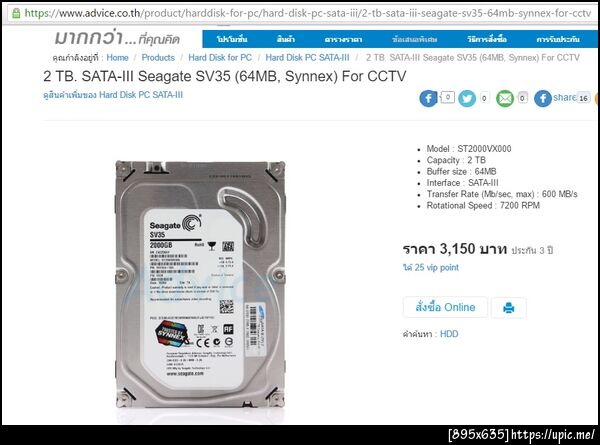Click the browser address bar URL
600x445 pixels.
[x=308, y=13]
